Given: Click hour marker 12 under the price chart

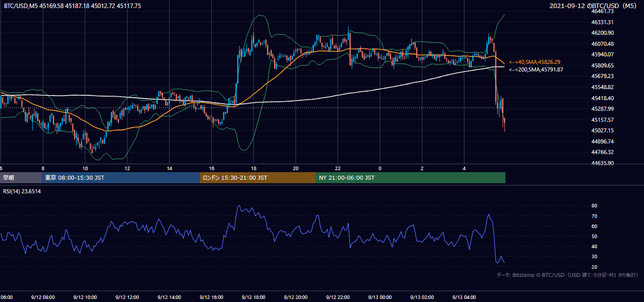Looking at the screenshot, I should [x=127, y=168].
